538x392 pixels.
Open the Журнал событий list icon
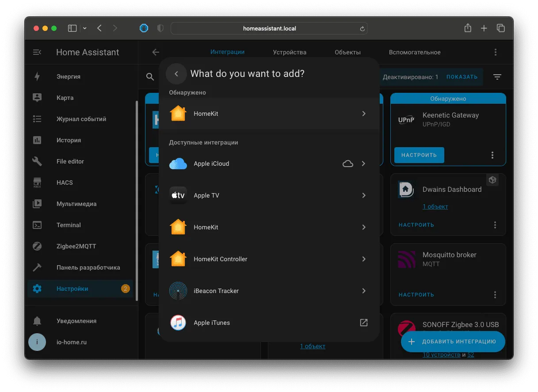37,119
